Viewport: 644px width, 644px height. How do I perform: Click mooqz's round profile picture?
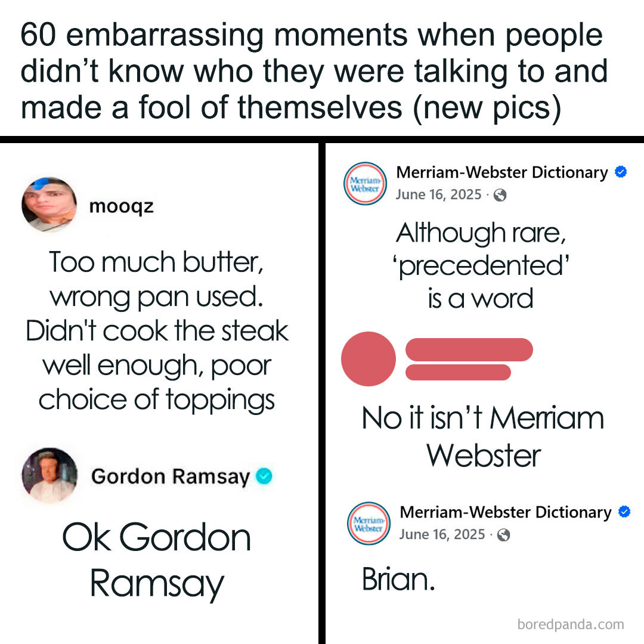[49, 205]
